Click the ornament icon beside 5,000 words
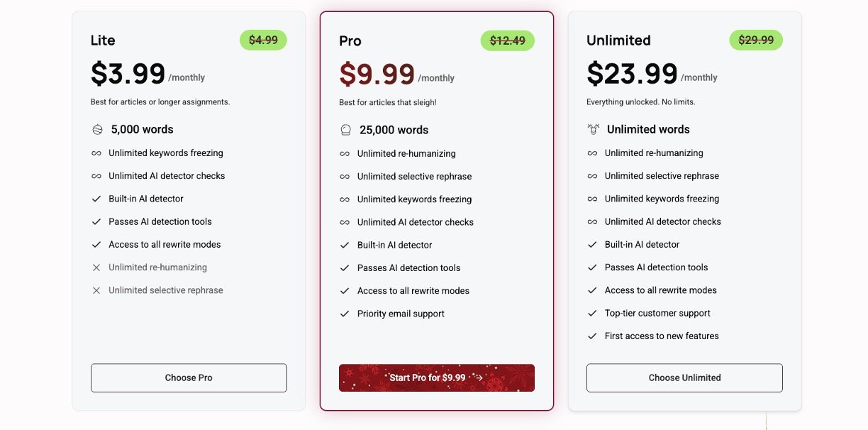 97,130
